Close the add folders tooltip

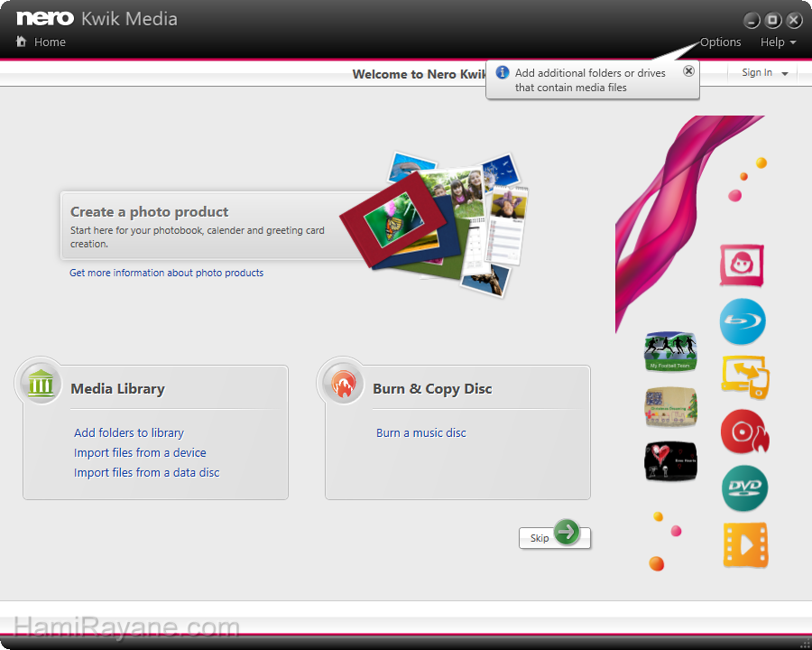tap(688, 71)
